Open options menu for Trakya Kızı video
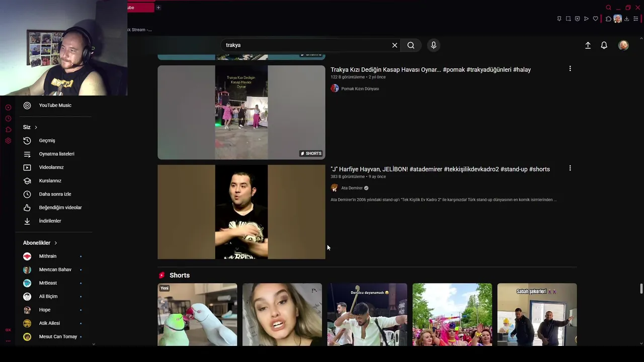This screenshot has height=362, width=644. coord(570,68)
